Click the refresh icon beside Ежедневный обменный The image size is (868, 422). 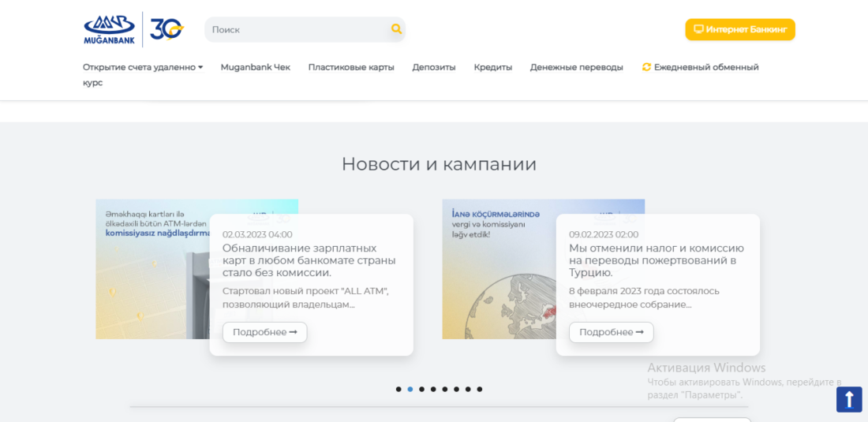coord(646,67)
